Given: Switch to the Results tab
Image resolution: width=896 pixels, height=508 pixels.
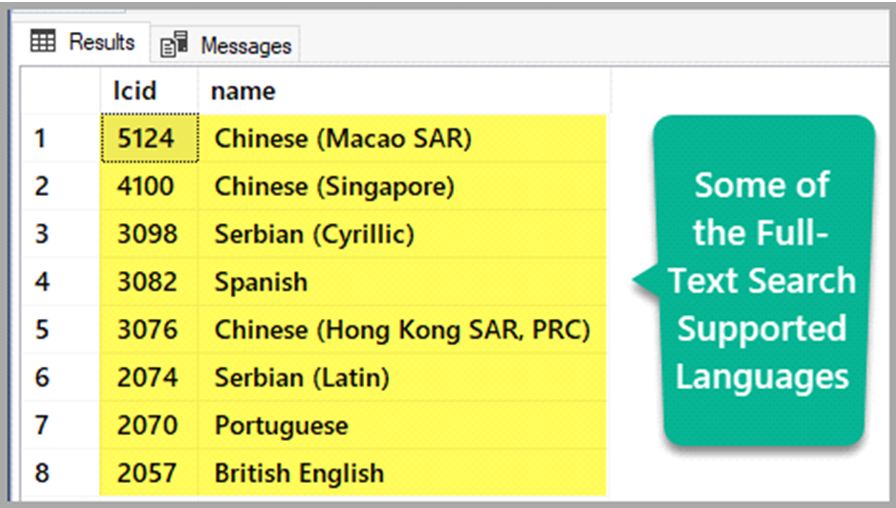Looking at the screenshot, I should pos(83,42).
